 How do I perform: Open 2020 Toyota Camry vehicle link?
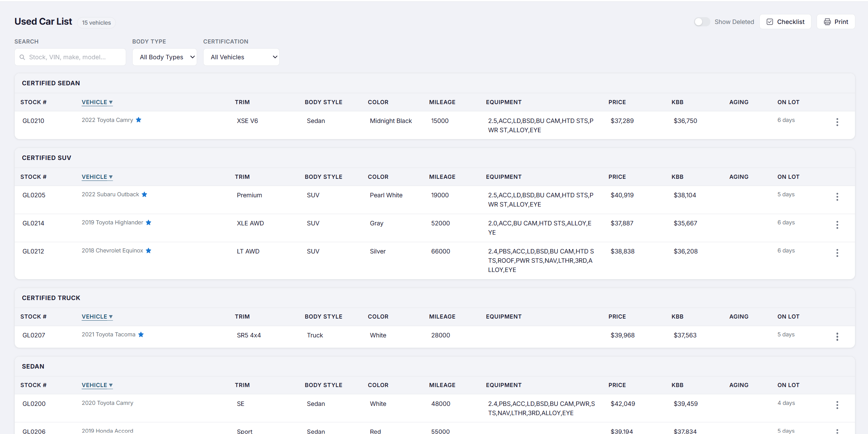[107, 403]
